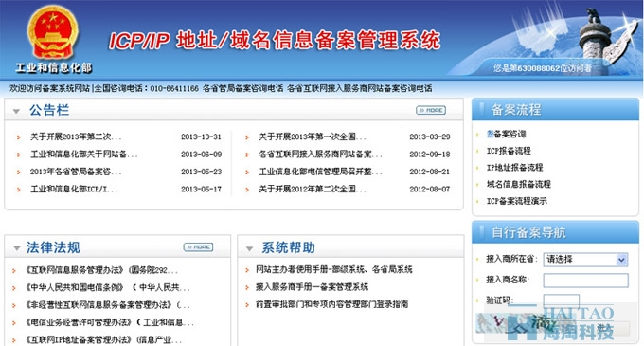Open 前置审批部门和专项内容管理部门登录指南
This screenshot has width=644, height=346.
point(331,304)
